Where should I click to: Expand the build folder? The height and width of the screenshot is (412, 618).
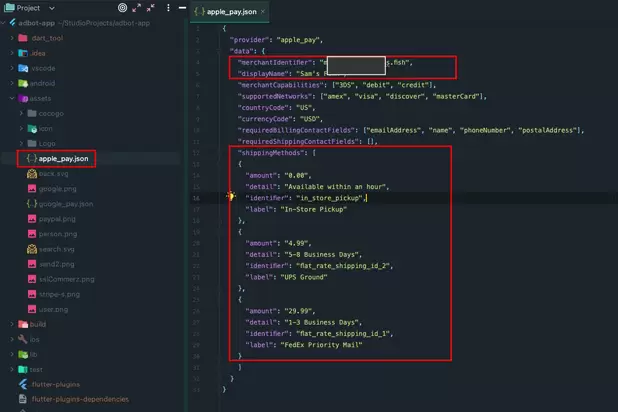tap(12, 324)
